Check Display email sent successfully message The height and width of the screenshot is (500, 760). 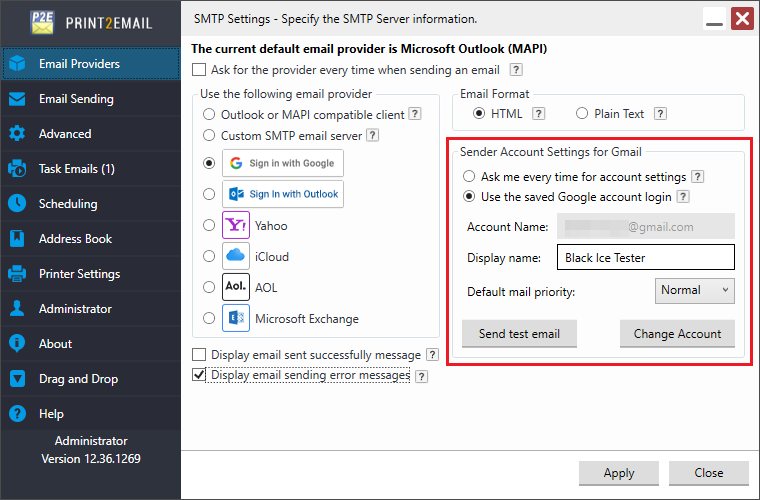(x=198, y=355)
